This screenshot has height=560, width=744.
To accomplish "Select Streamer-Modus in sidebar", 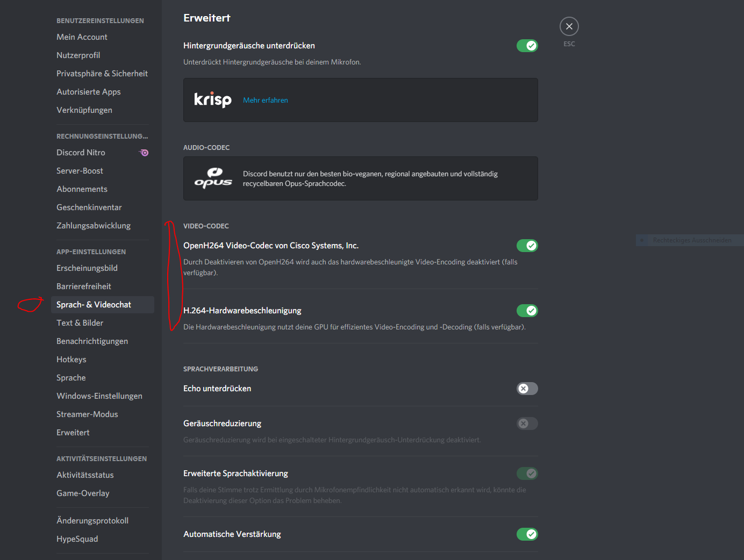I will (87, 414).
